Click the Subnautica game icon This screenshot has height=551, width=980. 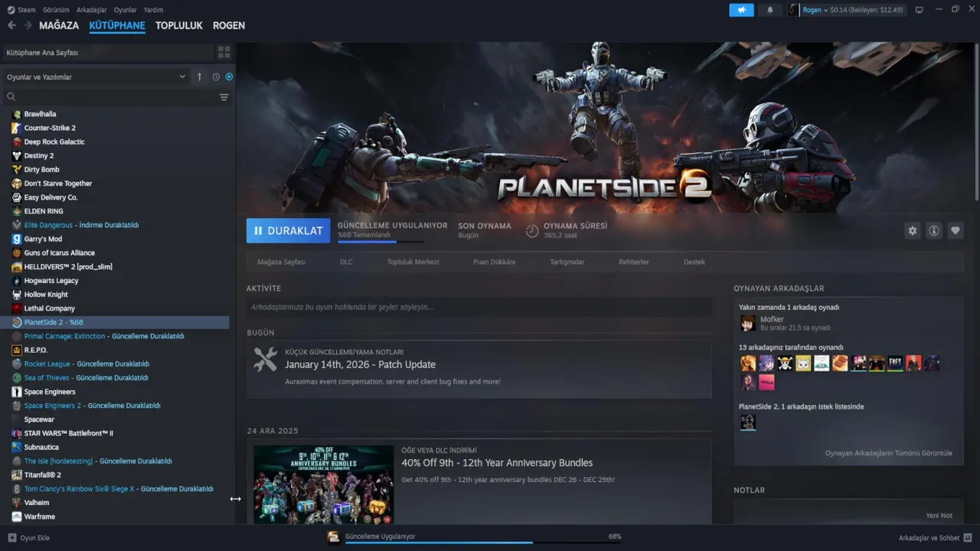pos(17,447)
